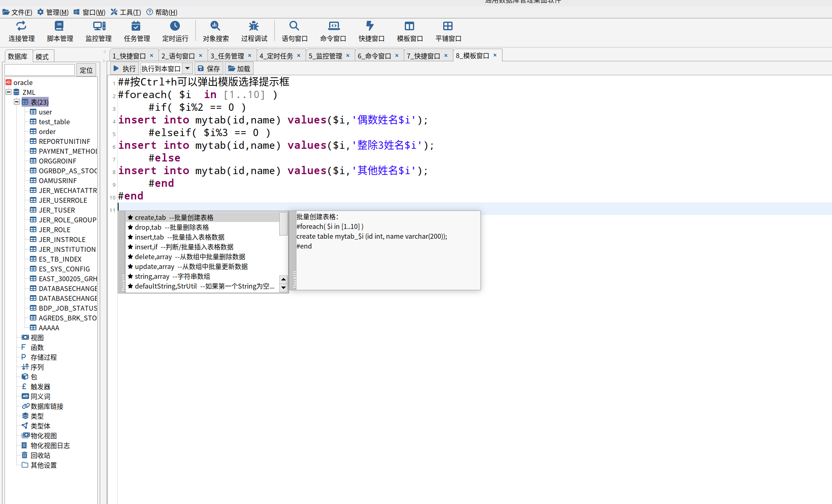832x504 pixels.
Task: Open the 快捷窗口 lightning icon
Action: point(370,26)
